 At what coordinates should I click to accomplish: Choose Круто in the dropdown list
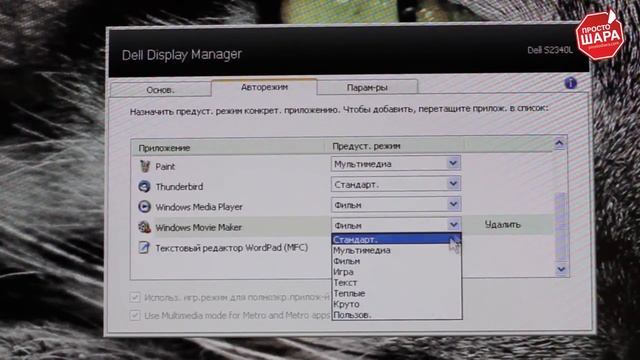[396, 304]
